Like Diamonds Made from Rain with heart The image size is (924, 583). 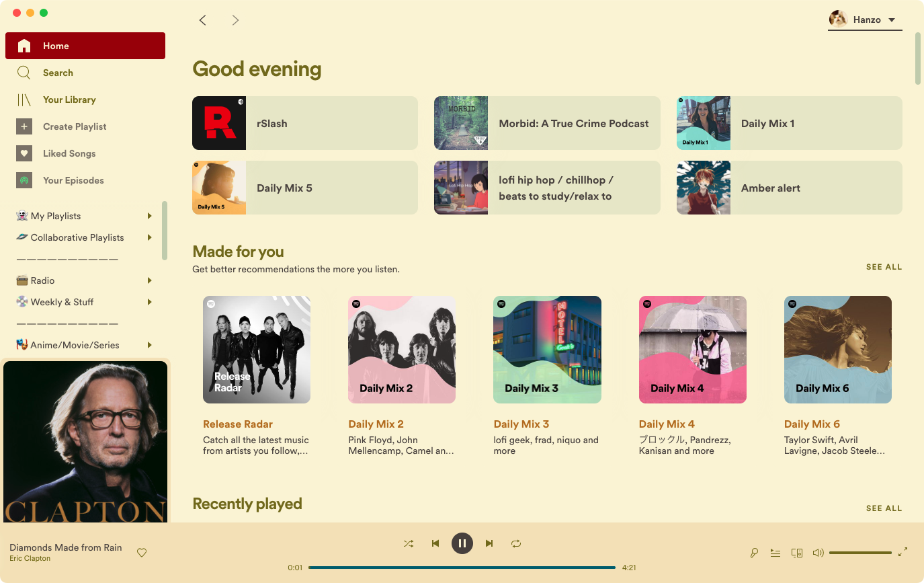[x=142, y=553]
